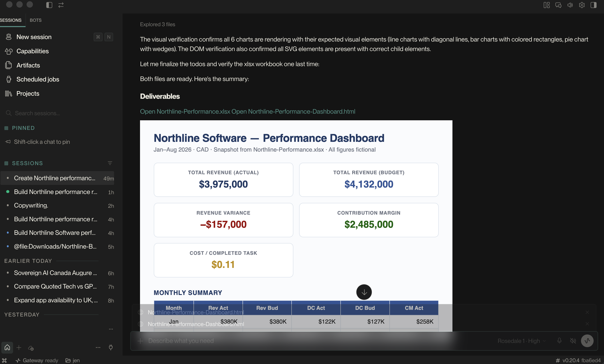Image resolution: width=604 pixels, height=364 pixels.
Task: Select the Create Northline performanc... session
Action: point(57,178)
